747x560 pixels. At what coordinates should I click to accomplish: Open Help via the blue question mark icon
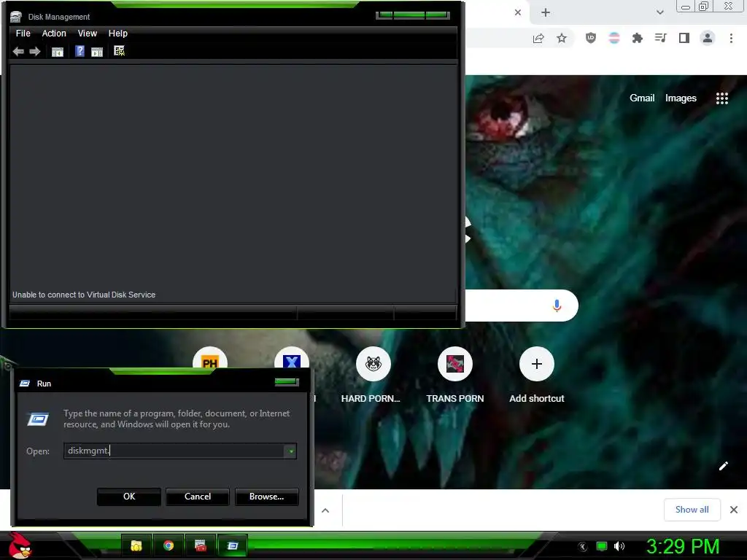(80, 52)
